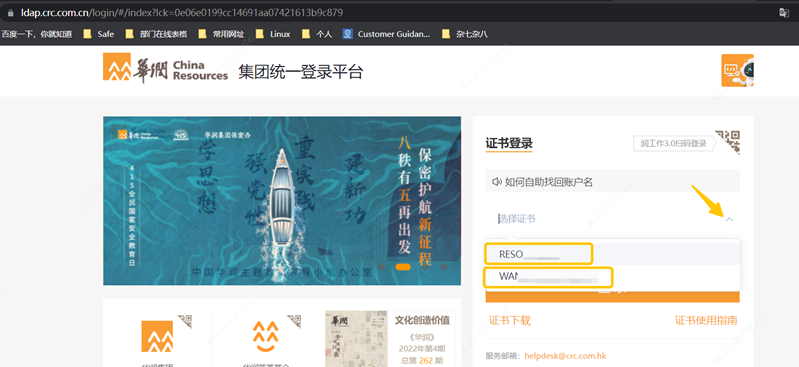Click the site lock icon
The height and width of the screenshot is (367, 799).
click(10, 13)
